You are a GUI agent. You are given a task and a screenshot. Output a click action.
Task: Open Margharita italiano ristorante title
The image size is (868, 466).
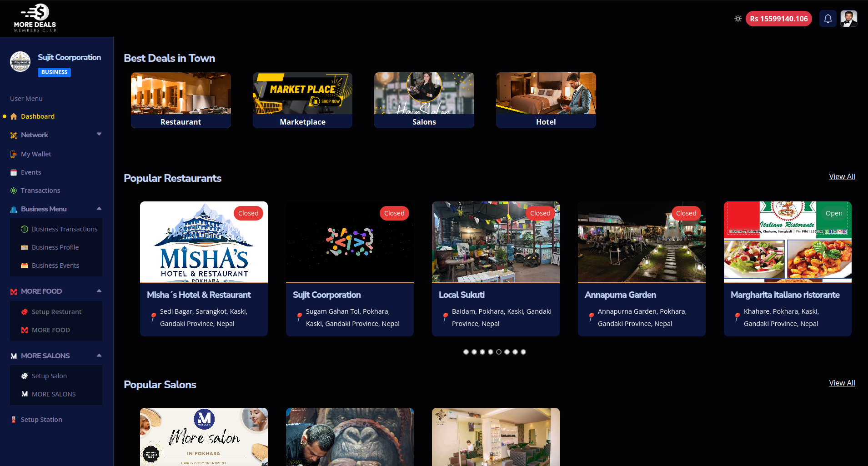tap(785, 295)
